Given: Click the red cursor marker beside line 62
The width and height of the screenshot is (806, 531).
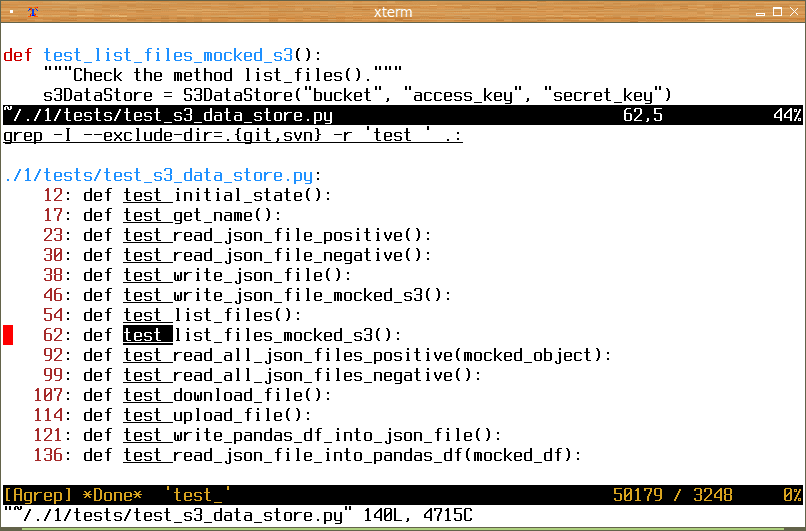Looking at the screenshot, I should tap(8, 335).
